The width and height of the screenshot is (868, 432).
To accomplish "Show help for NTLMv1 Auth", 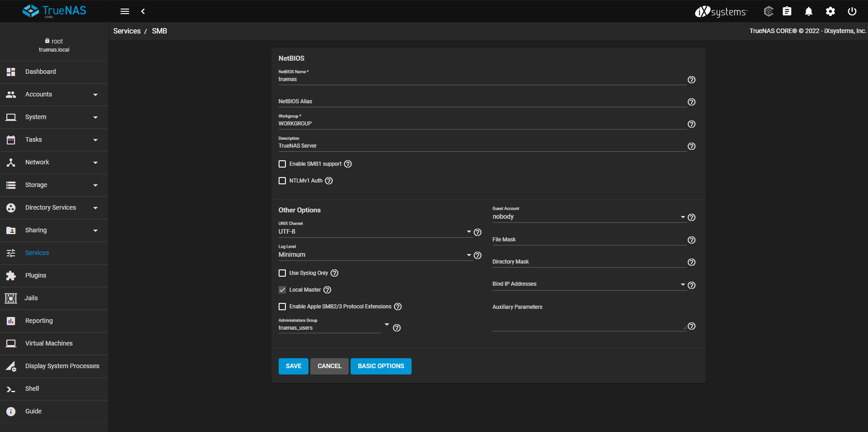I will [x=329, y=181].
